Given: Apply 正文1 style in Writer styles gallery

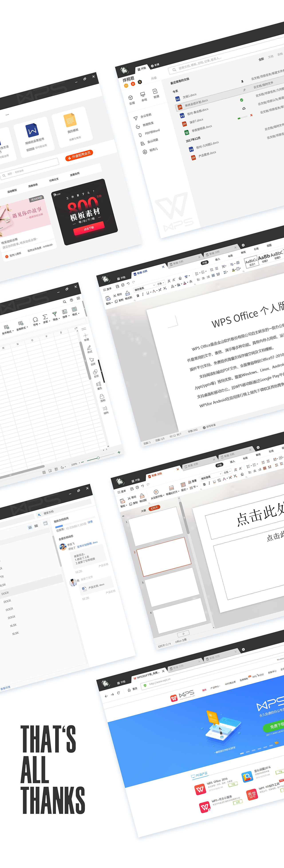Looking at the screenshot, I should point(251,262).
